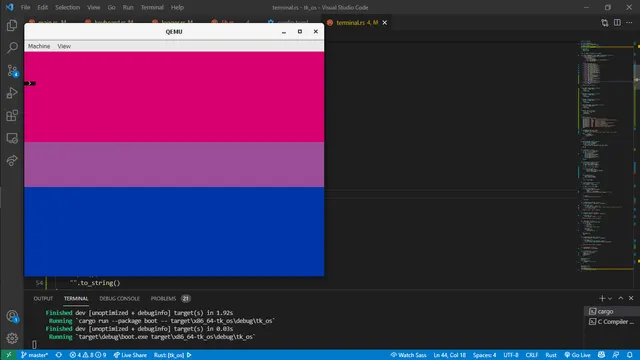Image resolution: width=640 pixels, height=360 pixels.
Task: Maximize the panel size chevron
Action: click(x=620, y=298)
